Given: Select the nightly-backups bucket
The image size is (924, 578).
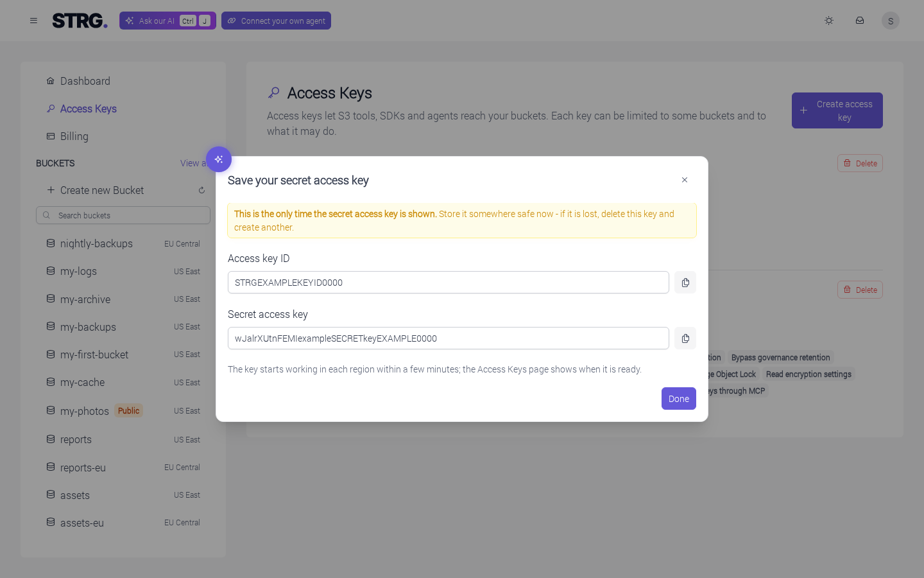Looking at the screenshot, I should (123, 243).
